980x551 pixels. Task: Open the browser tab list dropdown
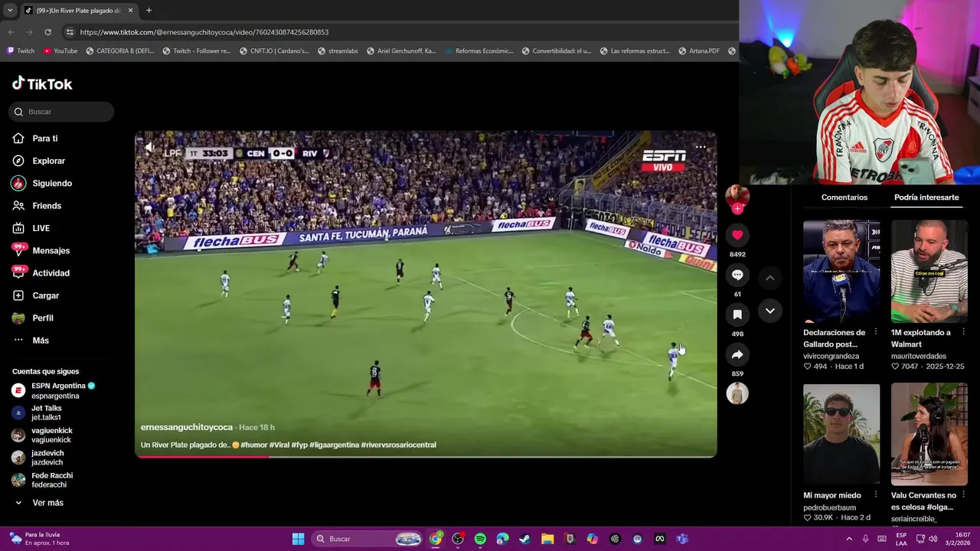pos(10,11)
